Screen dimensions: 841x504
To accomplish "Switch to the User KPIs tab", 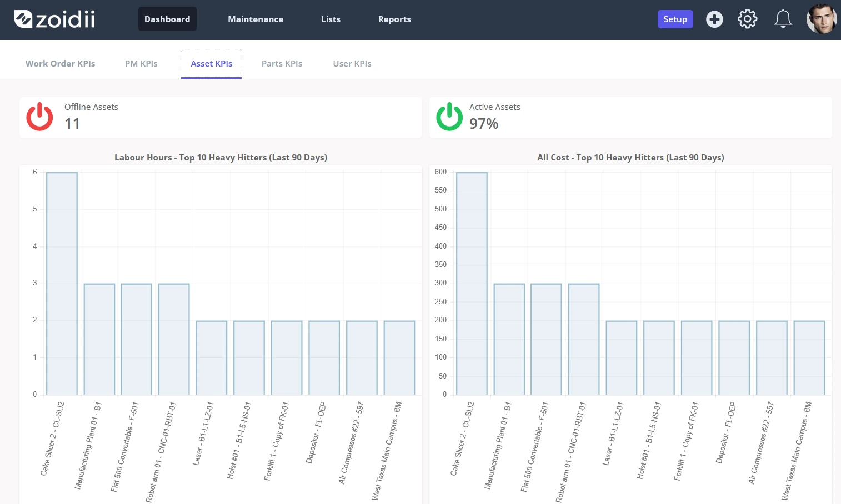I will pyautogui.click(x=352, y=64).
